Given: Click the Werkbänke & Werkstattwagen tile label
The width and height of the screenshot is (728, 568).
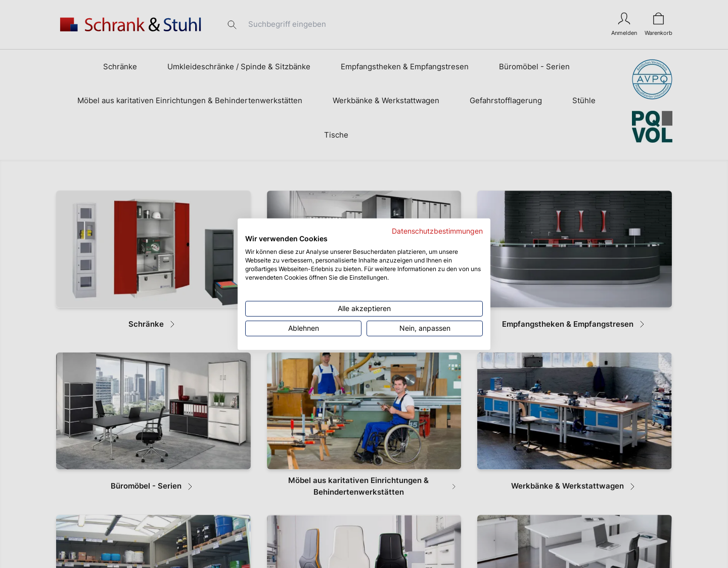Looking at the screenshot, I should [567, 486].
